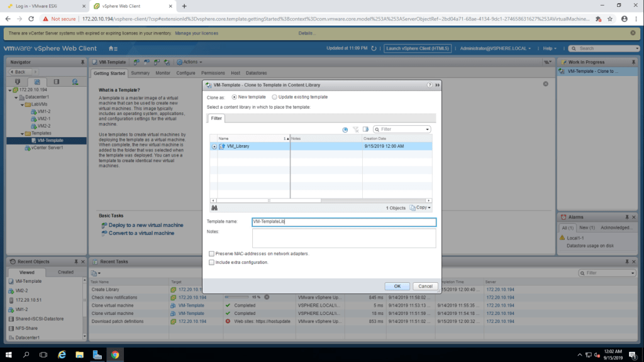
Task: Click the find binoculars icon below library list
Action: pyautogui.click(x=214, y=207)
